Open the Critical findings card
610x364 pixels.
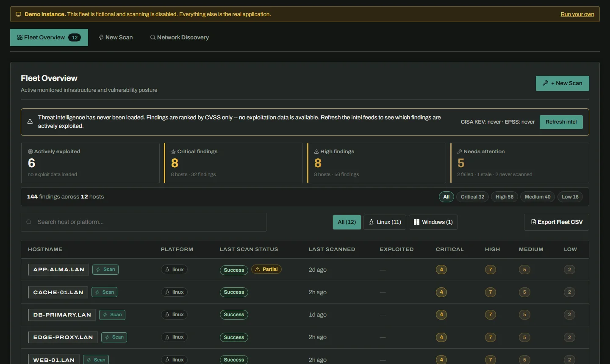[233, 163]
